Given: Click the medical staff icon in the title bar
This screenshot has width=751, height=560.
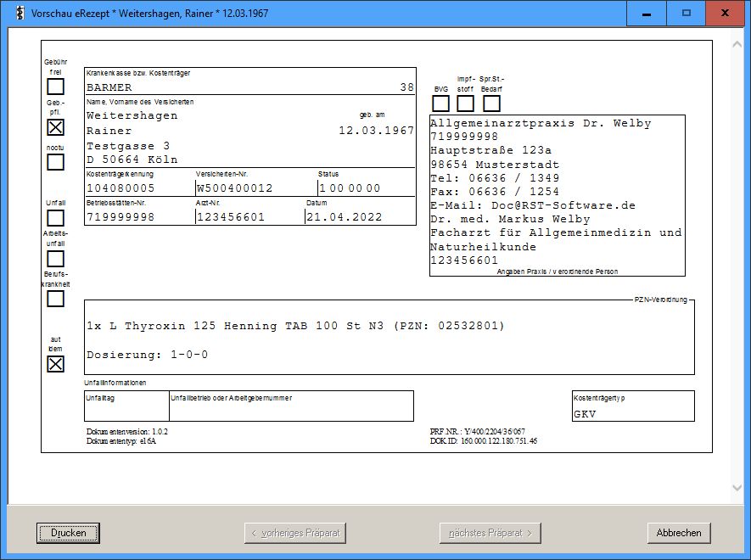Looking at the screenshot, I should (20, 13).
